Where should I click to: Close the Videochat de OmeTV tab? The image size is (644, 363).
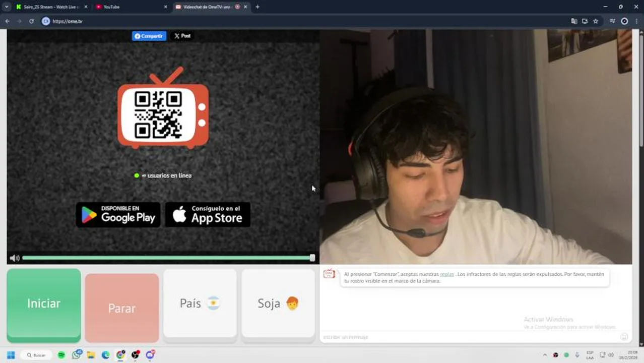pyautogui.click(x=245, y=7)
